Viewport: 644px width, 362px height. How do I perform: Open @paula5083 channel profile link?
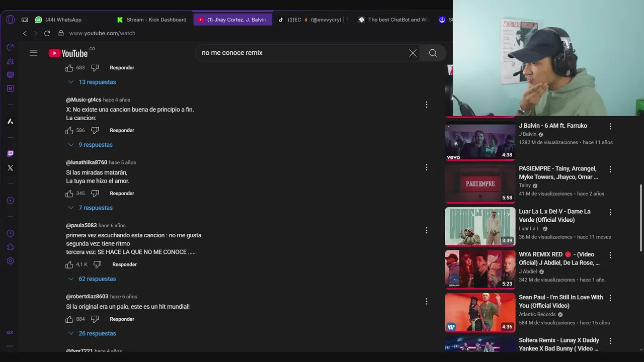tap(82, 225)
